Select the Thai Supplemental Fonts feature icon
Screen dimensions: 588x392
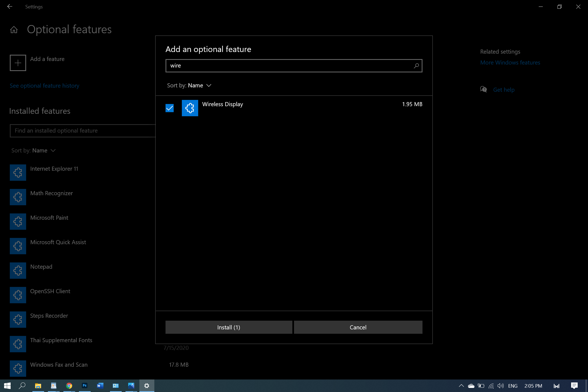[x=18, y=344]
